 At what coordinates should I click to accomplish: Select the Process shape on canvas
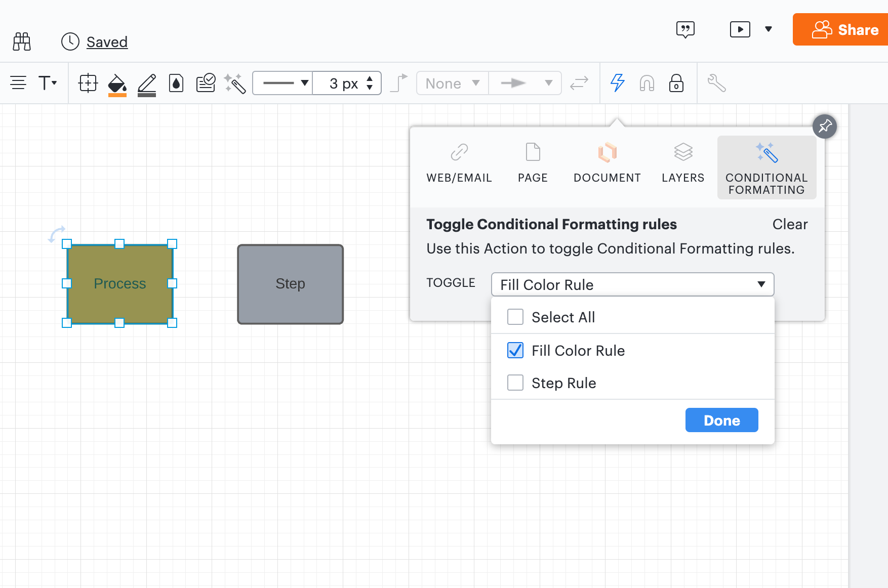pyautogui.click(x=120, y=284)
